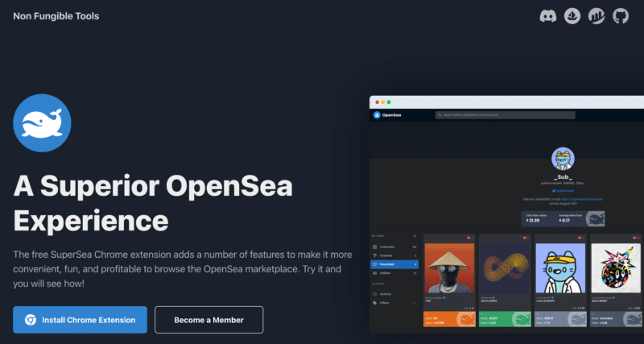Click the blue SuperSea whale logo

[42, 123]
